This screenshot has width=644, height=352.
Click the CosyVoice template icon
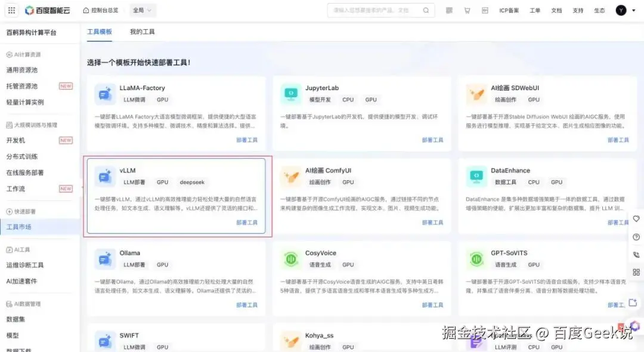291,259
